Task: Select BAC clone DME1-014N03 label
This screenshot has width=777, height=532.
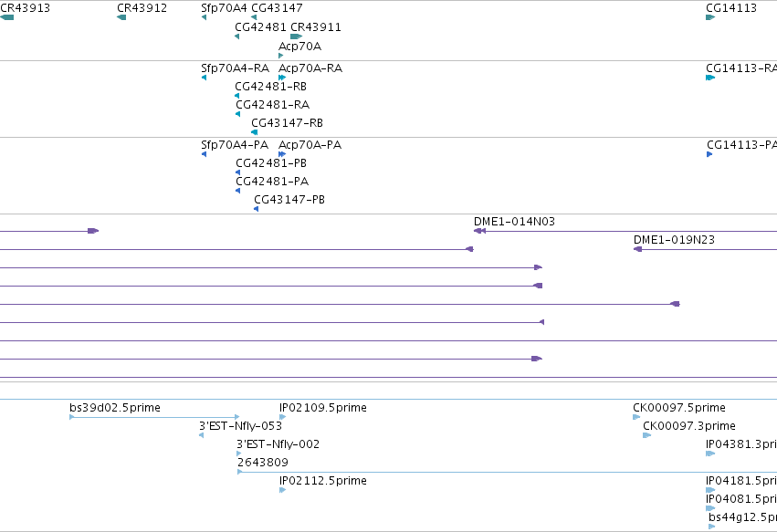Action: pyautogui.click(x=514, y=222)
